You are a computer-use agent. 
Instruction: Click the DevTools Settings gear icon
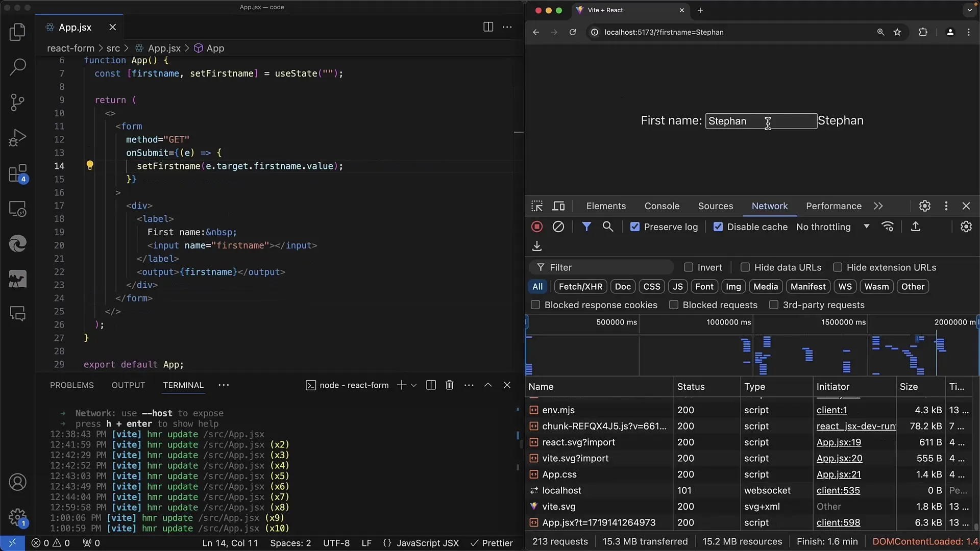(x=925, y=206)
